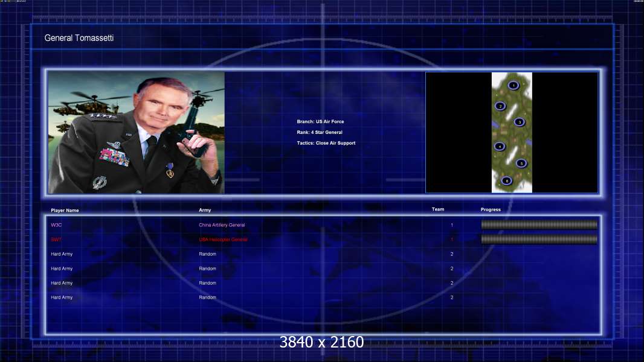Click the Branch: US Air Force text
Viewport: 644px width, 362px height.
tap(320, 122)
